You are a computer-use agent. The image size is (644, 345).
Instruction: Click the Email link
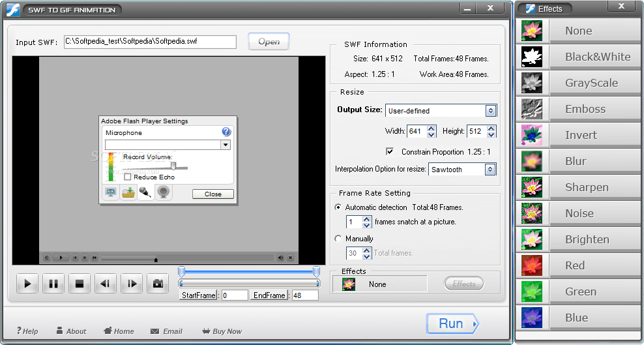tap(166, 331)
